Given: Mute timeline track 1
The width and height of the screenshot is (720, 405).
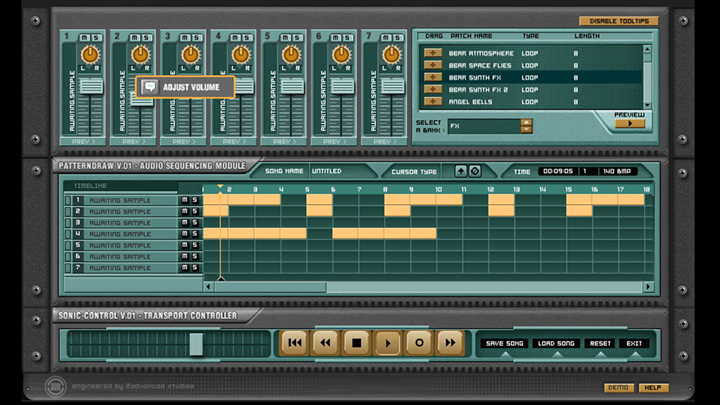Looking at the screenshot, I should point(185,200).
